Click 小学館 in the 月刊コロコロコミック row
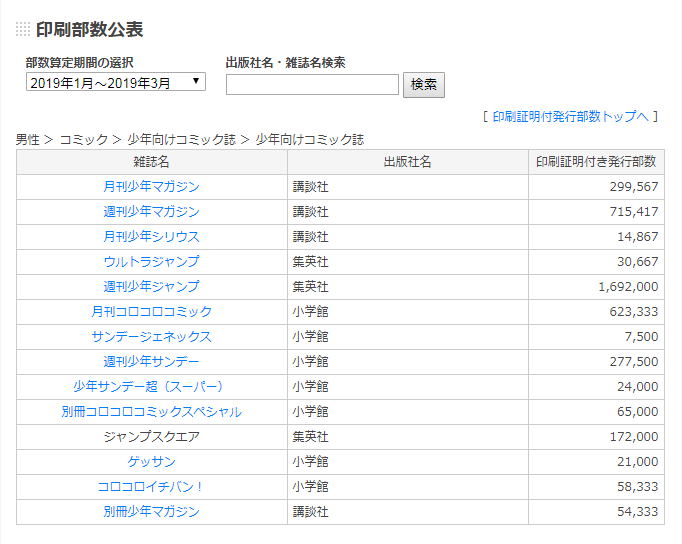The height and width of the screenshot is (544, 682). tap(311, 312)
